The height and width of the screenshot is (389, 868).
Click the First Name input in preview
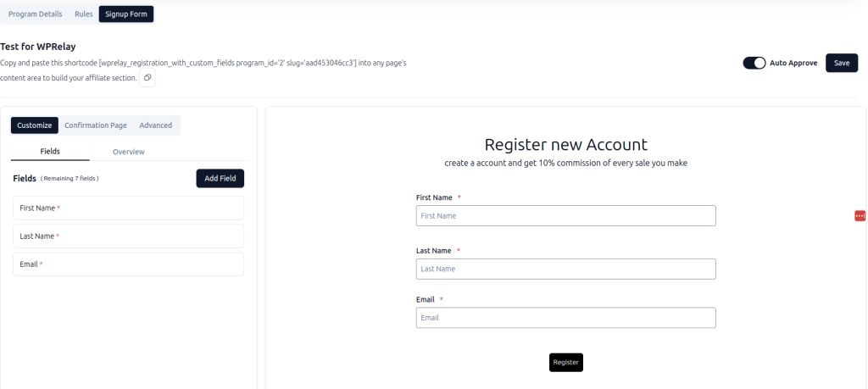point(565,216)
